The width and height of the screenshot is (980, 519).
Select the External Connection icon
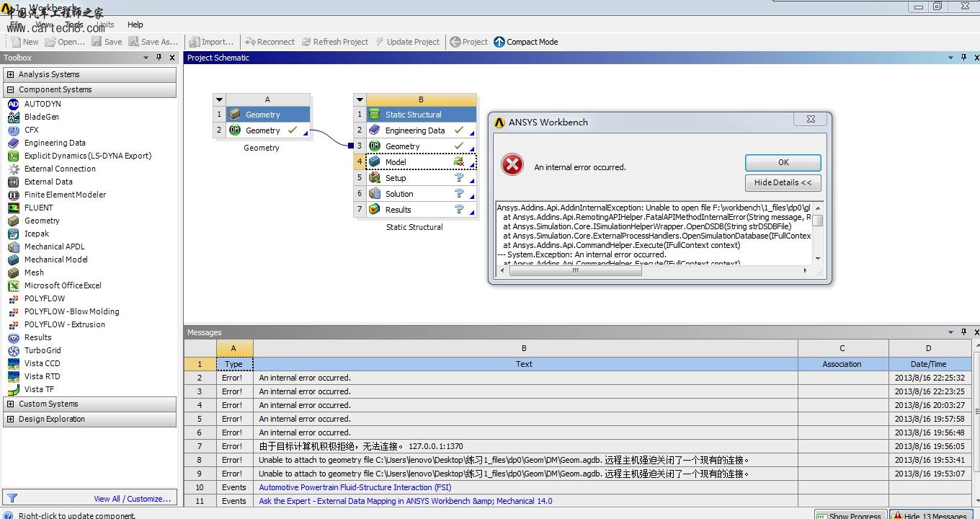pyautogui.click(x=13, y=169)
